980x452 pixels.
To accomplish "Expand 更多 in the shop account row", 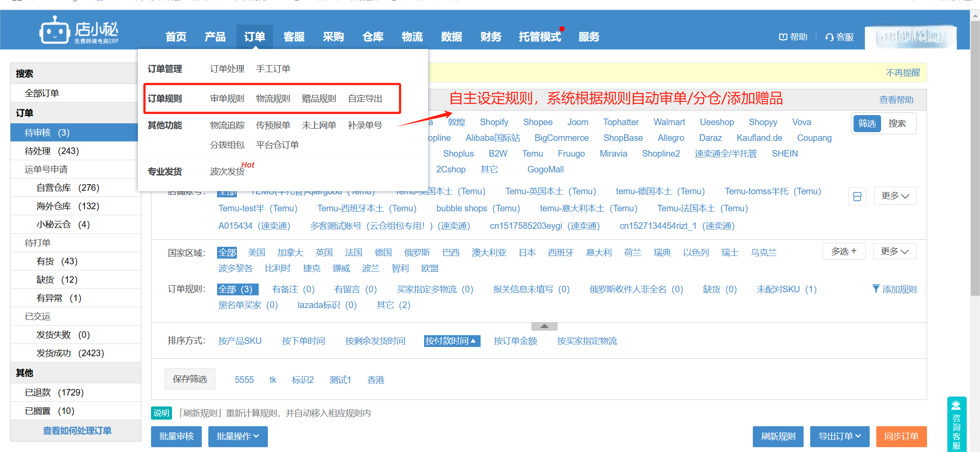I will pyautogui.click(x=895, y=196).
